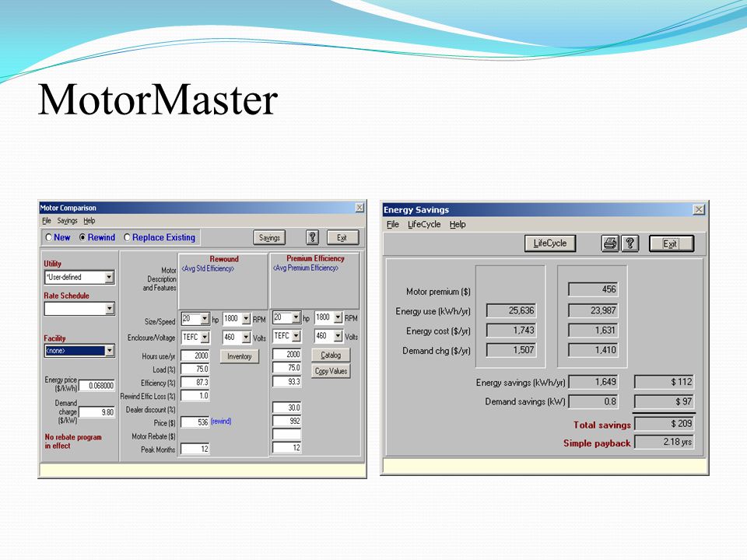This screenshot has height=560, width=747.
Task: Click the LifeCycle button in Energy Savings
Action: pos(550,243)
